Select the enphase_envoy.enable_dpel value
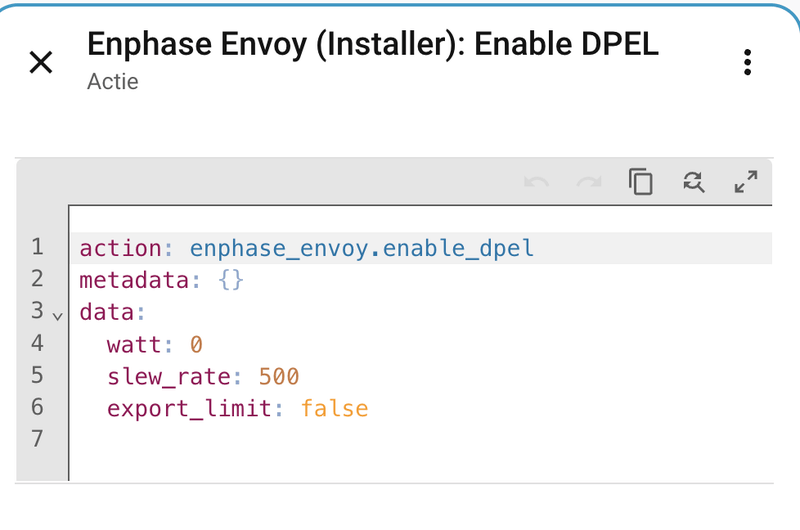 pyautogui.click(x=362, y=248)
